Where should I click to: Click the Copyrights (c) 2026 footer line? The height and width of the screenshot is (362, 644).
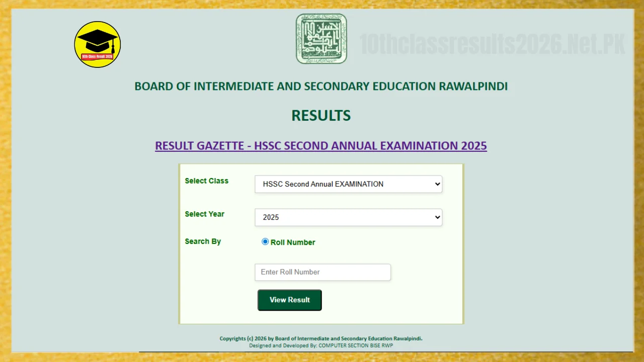[321, 339]
